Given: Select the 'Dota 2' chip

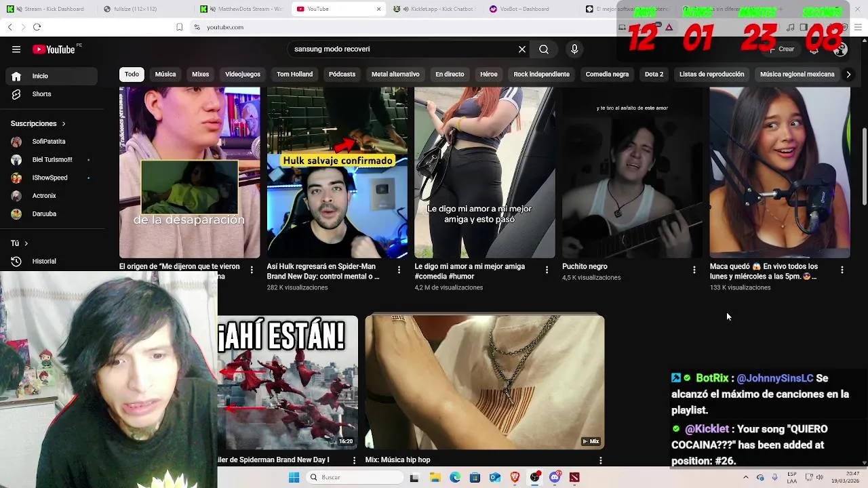Looking at the screenshot, I should (x=654, y=75).
